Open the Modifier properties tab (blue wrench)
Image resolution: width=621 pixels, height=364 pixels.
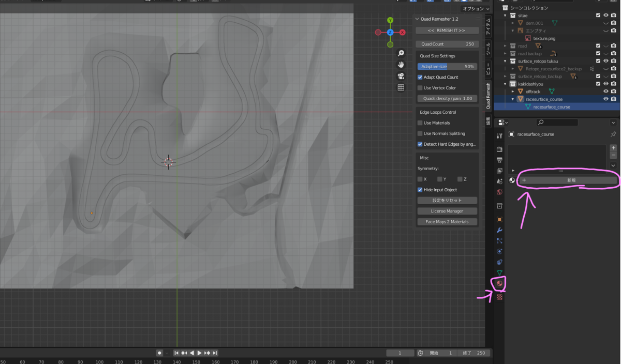coord(499,230)
